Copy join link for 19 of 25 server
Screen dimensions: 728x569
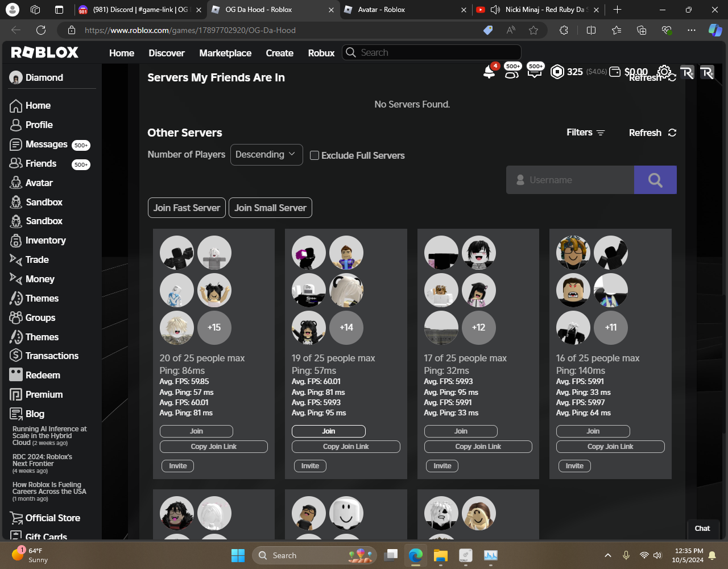346,447
